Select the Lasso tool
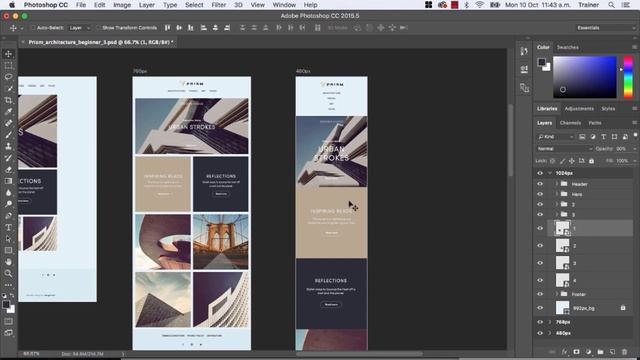Viewport: 640px width, 360px height. point(8,77)
